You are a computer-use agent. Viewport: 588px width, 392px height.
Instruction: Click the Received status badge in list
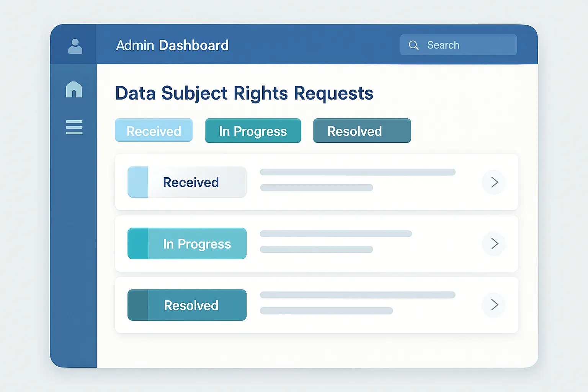(x=187, y=182)
